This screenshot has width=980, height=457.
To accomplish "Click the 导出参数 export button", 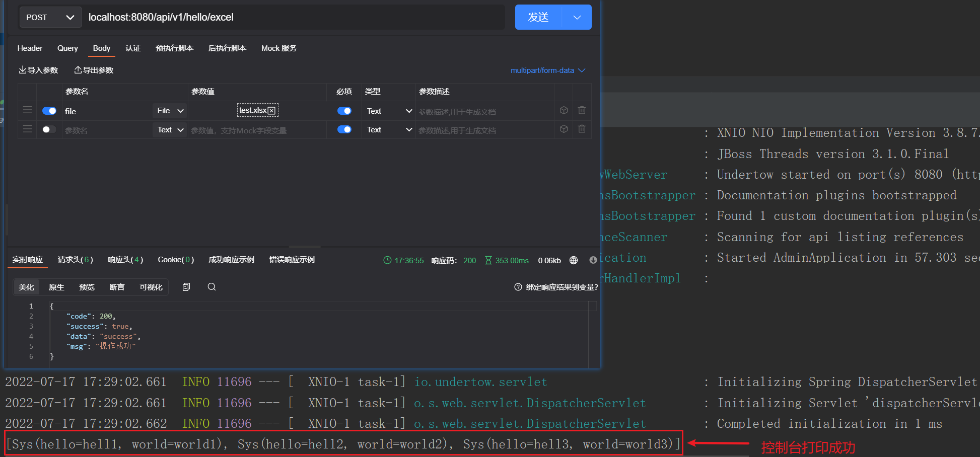I will coord(94,70).
